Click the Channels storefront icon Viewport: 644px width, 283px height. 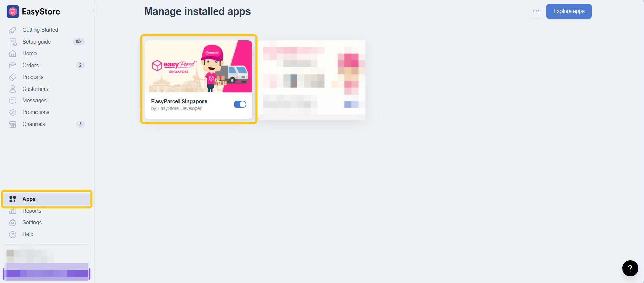point(13,124)
